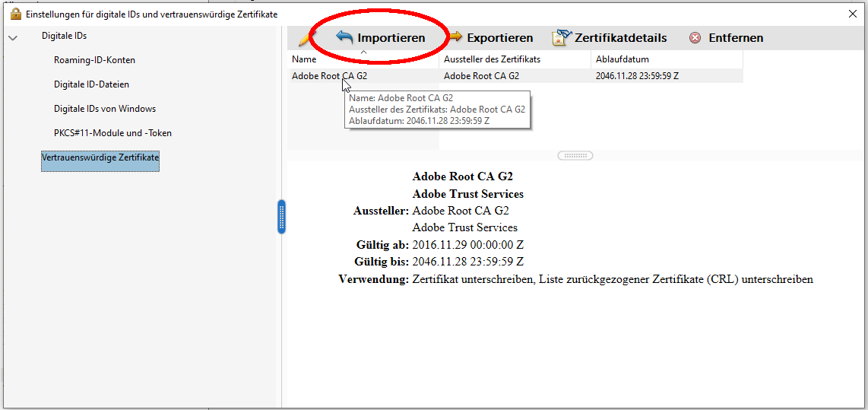Click the red Entfernen cross icon
Screen dimensions: 868x410
pyautogui.click(x=695, y=38)
